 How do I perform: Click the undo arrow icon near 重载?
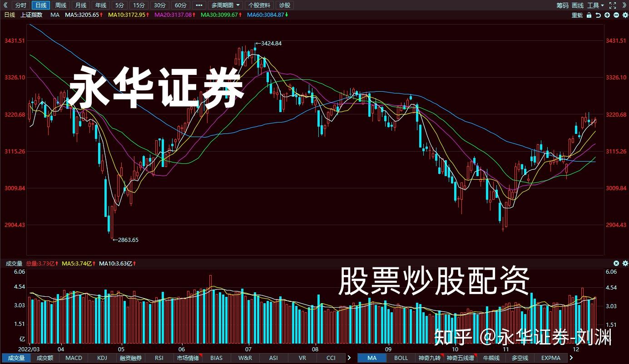pos(598,15)
